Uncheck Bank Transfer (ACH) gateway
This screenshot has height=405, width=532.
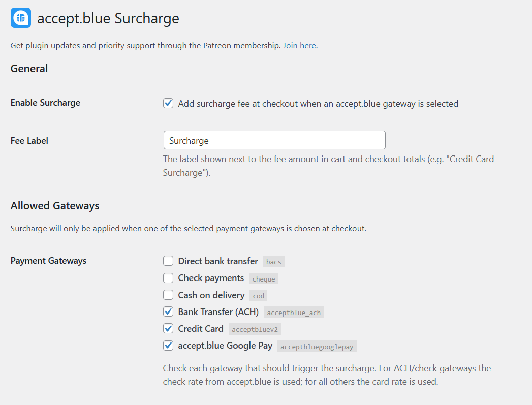[x=168, y=311]
